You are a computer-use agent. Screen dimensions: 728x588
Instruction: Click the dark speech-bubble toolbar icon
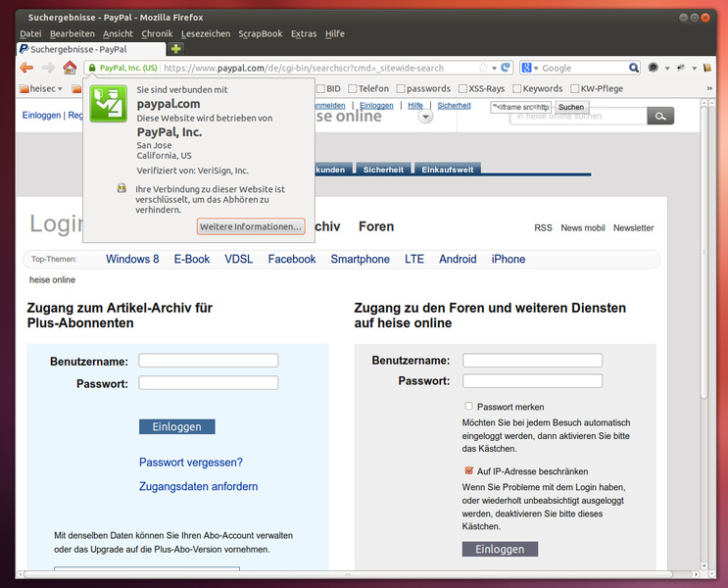(654, 68)
